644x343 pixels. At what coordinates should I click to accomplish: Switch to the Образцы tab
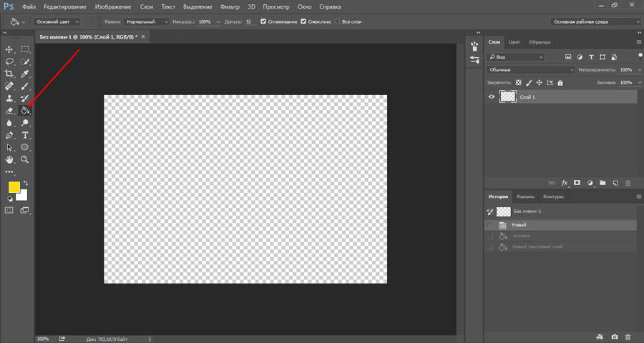[x=540, y=42]
